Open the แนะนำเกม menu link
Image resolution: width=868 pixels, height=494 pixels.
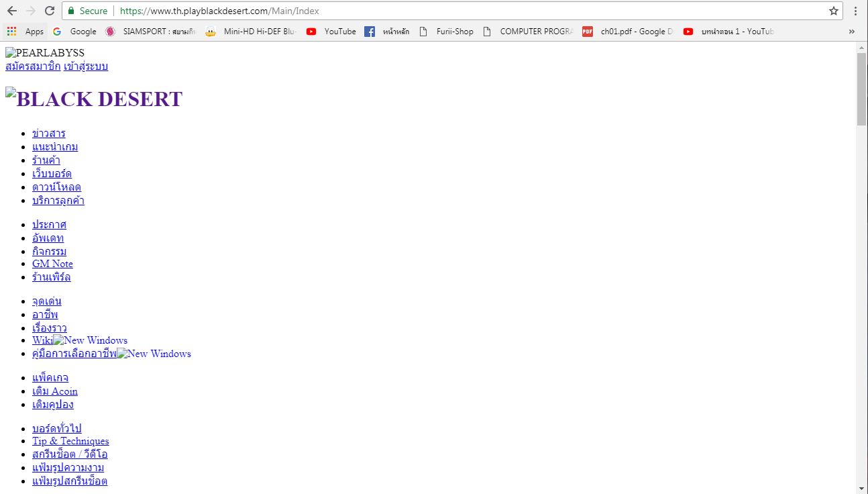pos(55,146)
